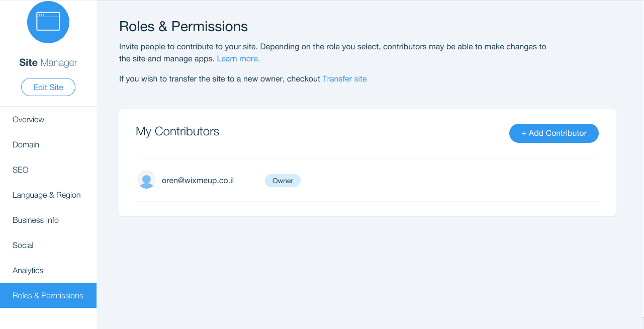The width and height of the screenshot is (644, 329).
Task: Click the oren@wixmeup.co.il contributor email
Action: (198, 180)
